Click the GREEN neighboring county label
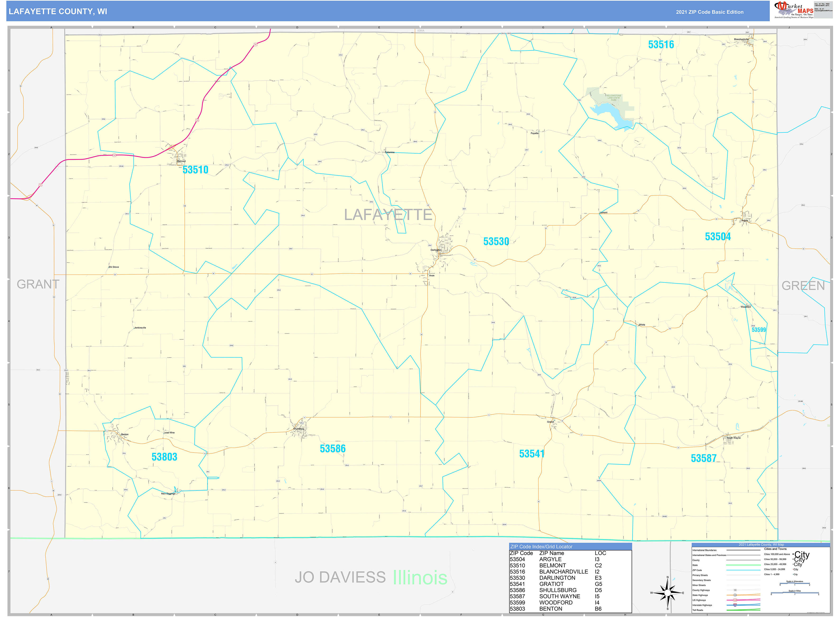 (x=803, y=286)
